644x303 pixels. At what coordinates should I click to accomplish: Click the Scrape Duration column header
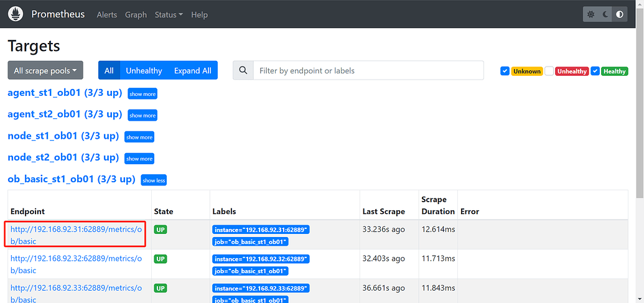pyautogui.click(x=438, y=205)
